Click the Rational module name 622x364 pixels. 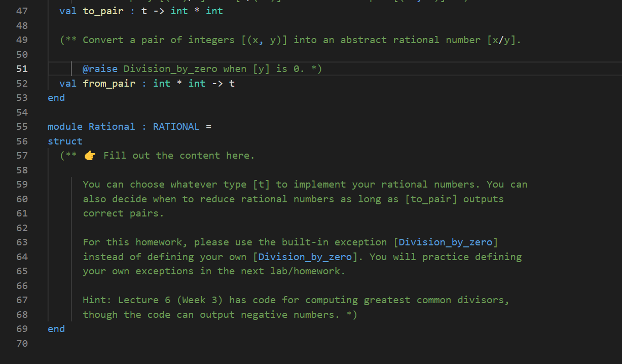[x=112, y=127]
